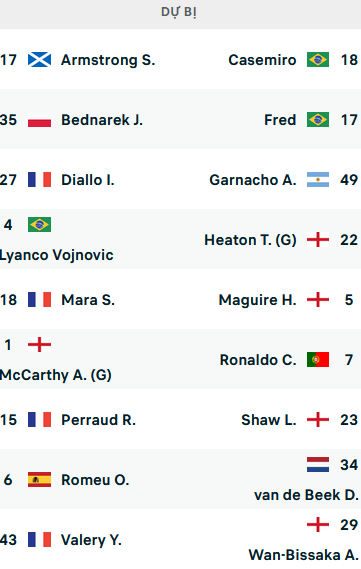Open Fred's player profile
This screenshot has height=569, width=361.
tap(280, 120)
